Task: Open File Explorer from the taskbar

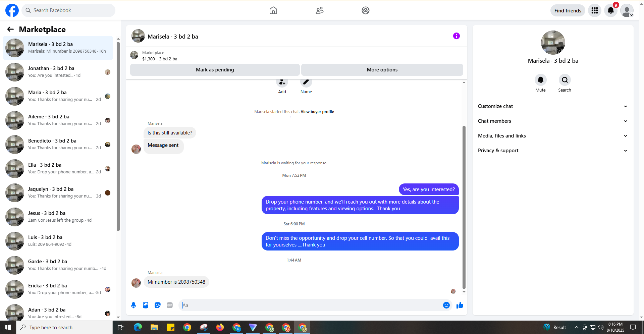Action: pos(154,327)
